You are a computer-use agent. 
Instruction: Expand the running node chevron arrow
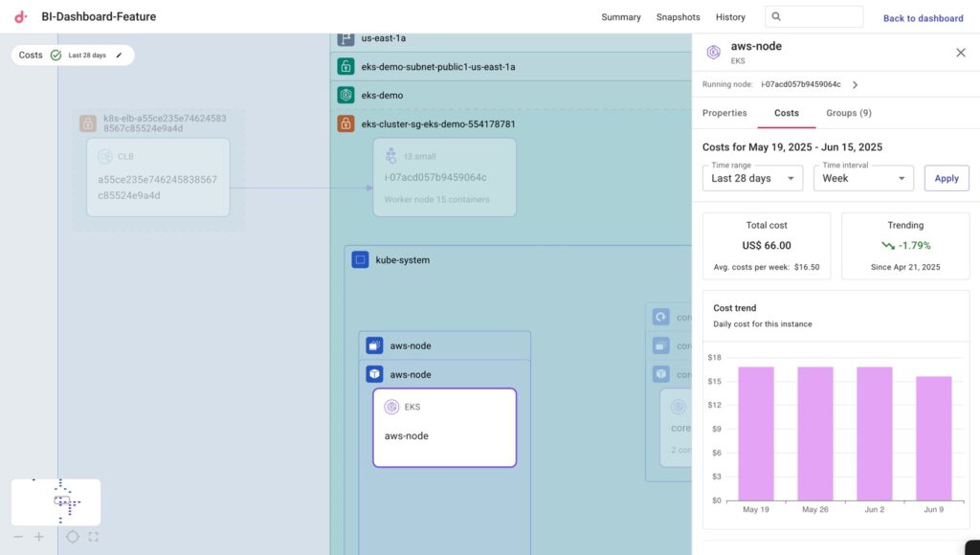(x=855, y=84)
